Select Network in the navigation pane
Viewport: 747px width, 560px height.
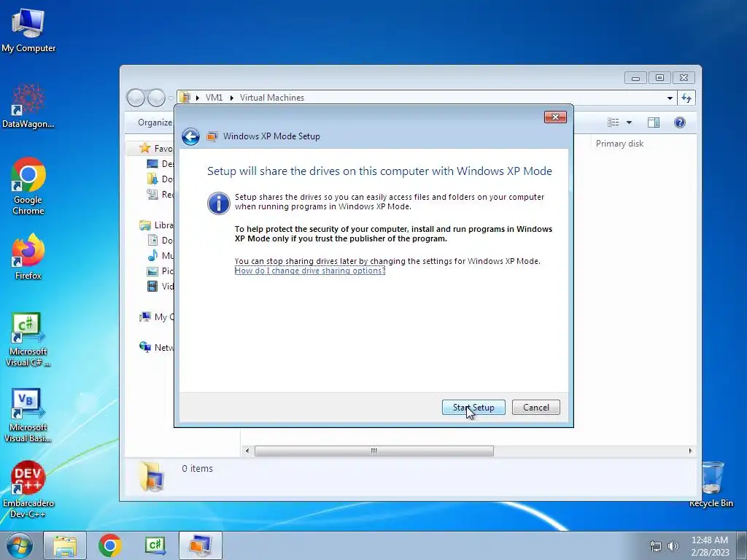pyautogui.click(x=157, y=348)
